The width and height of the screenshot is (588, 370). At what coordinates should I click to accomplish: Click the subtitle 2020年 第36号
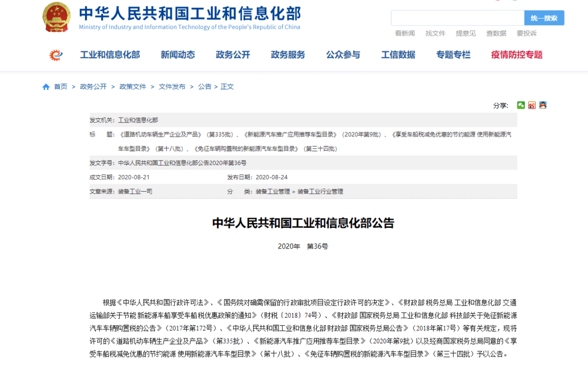[x=303, y=246]
